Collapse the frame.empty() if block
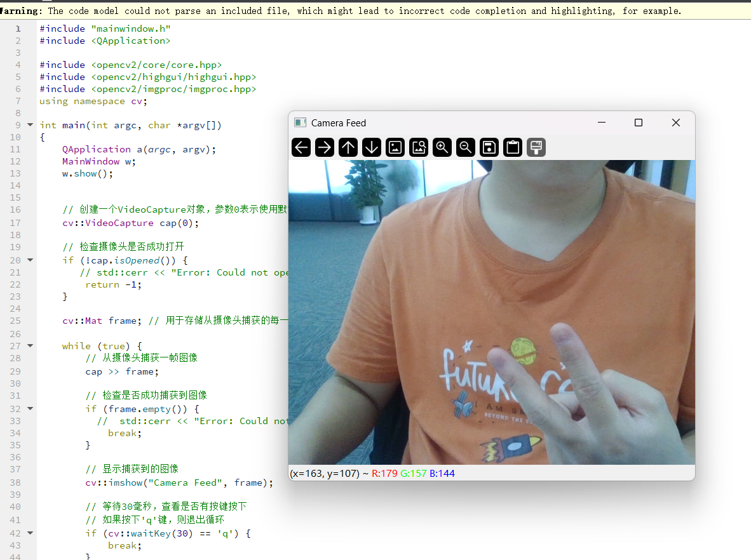 (x=29, y=408)
